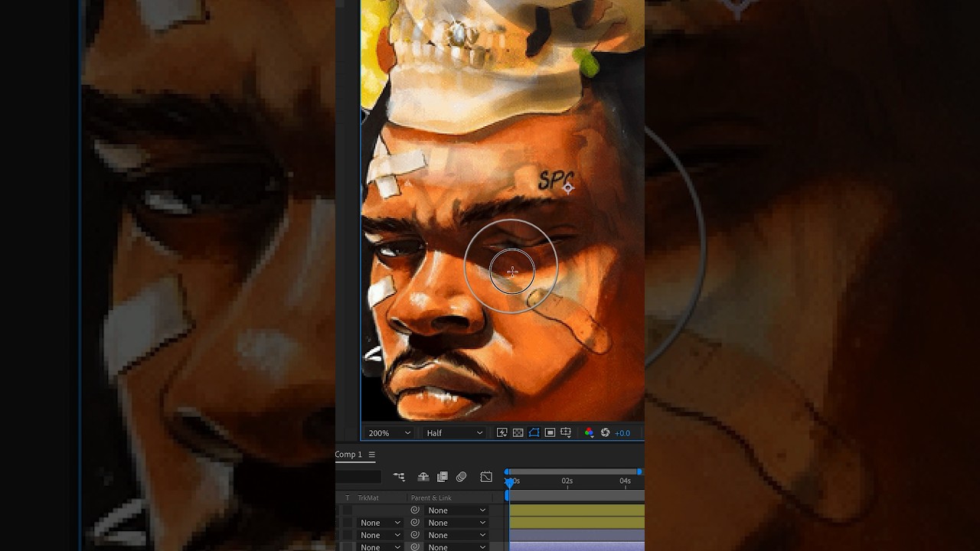Open the Comp 1 panel menu icon

[x=371, y=455]
